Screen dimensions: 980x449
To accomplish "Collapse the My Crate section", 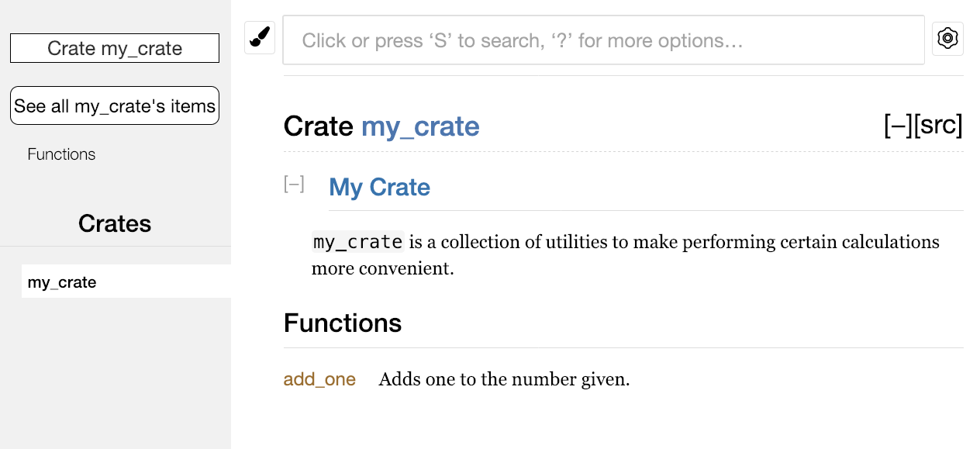I will (293, 184).
